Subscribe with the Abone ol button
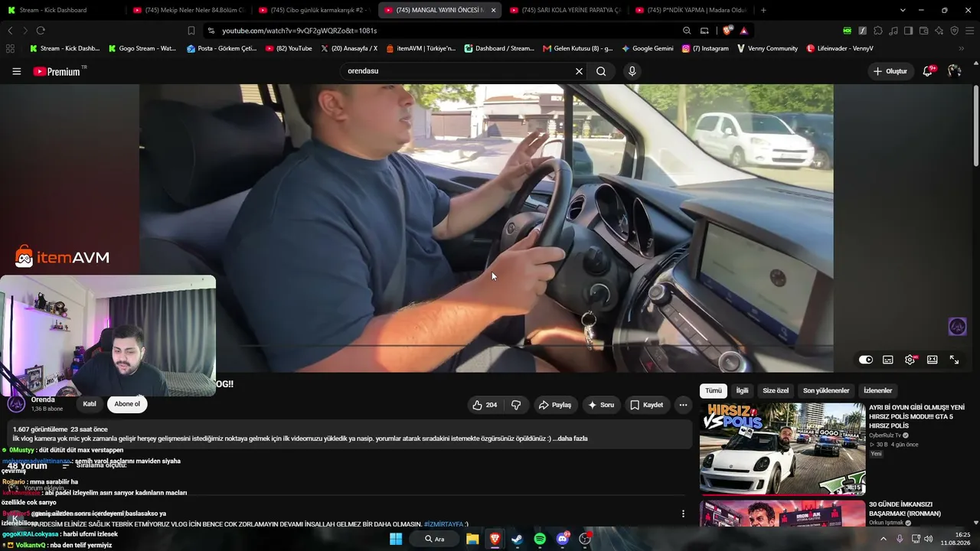 point(127,404)
